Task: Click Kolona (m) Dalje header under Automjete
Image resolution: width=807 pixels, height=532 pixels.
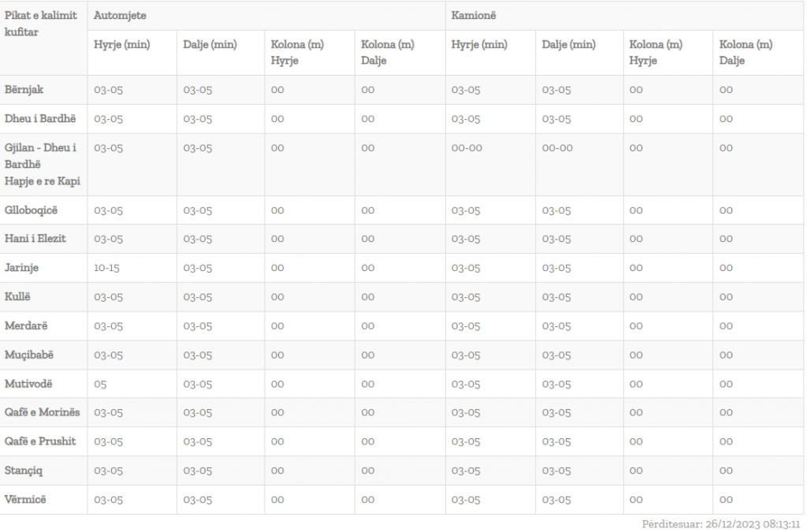Action: [x=388, y=53]
